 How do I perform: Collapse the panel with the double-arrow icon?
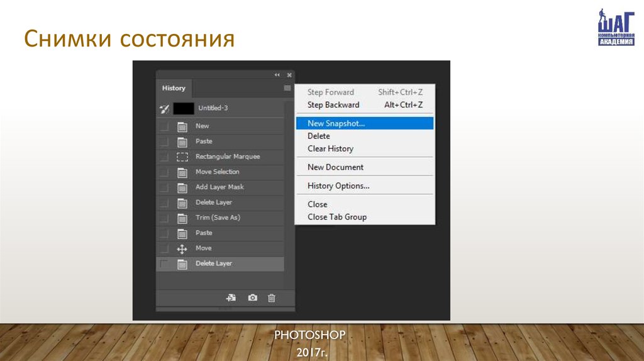tap(277, 75)
